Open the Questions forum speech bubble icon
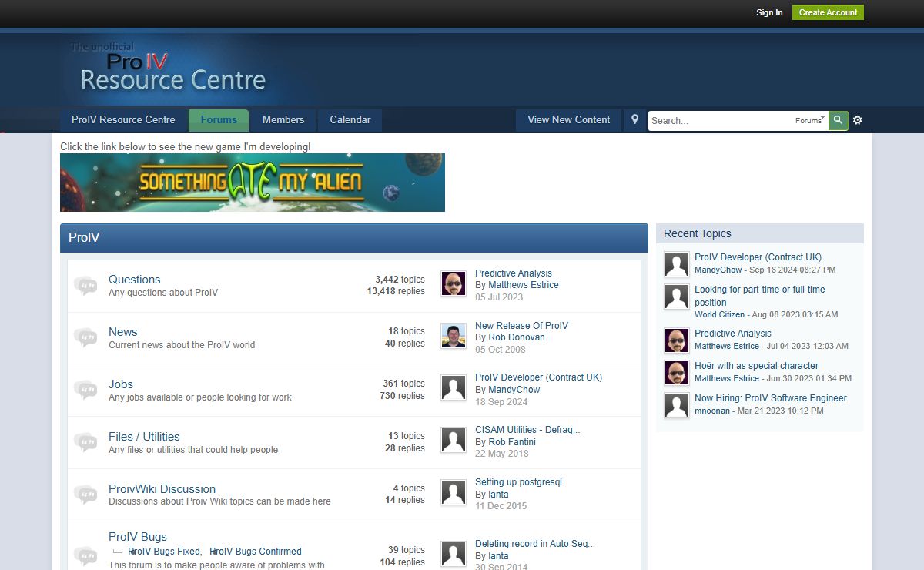Viewport: 924px width, 570px height. (85, 286)
